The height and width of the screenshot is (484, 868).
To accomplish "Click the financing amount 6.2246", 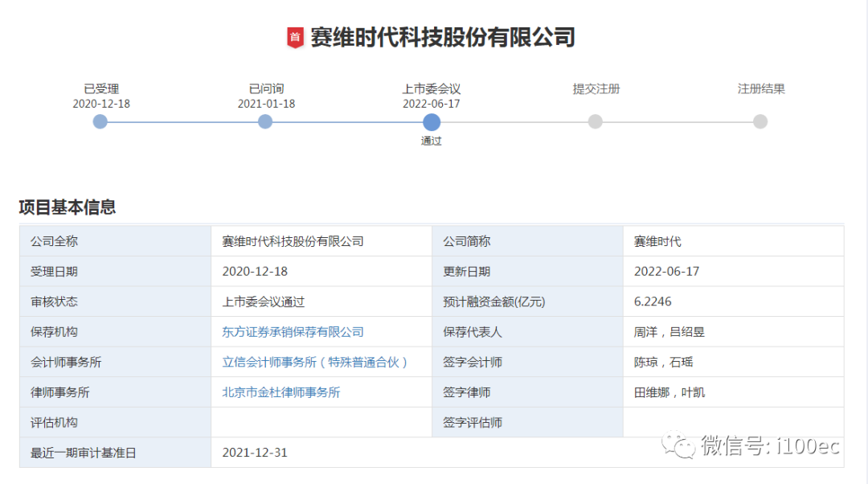I will tap(653, 301).
